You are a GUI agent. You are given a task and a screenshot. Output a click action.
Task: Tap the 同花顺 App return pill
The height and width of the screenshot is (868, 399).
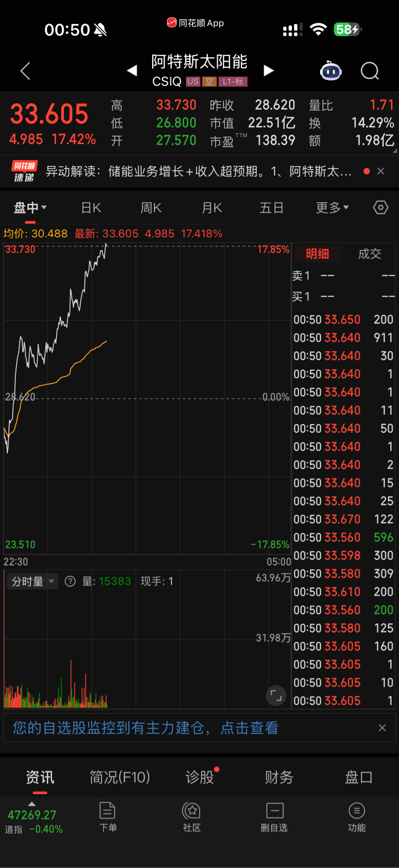point(195,23)
